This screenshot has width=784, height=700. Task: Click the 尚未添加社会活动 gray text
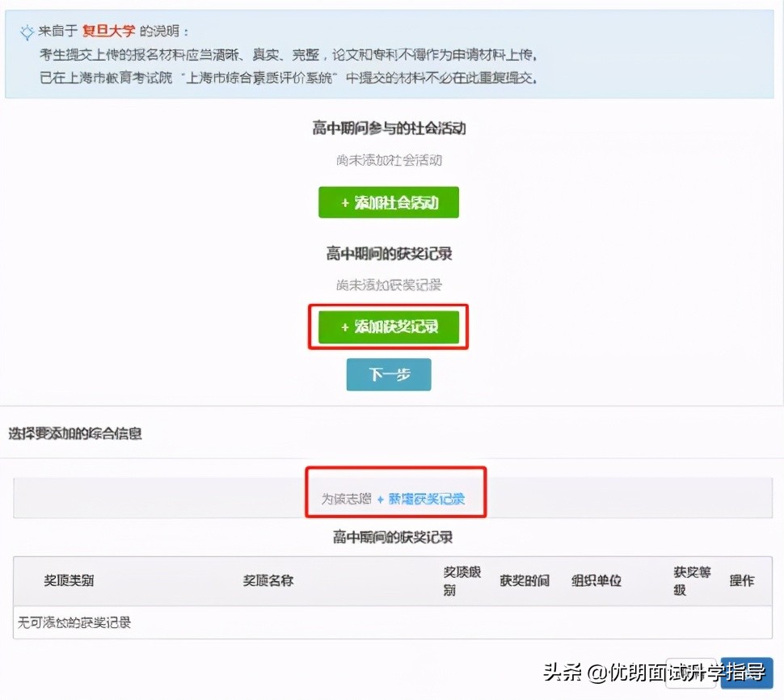click(389, 160)
